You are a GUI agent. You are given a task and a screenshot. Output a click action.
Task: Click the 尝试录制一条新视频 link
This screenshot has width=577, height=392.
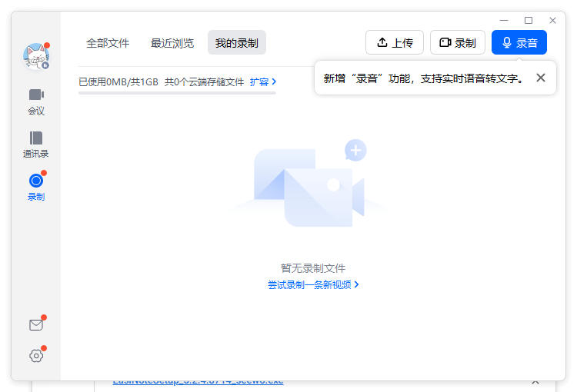pos(313,284)
